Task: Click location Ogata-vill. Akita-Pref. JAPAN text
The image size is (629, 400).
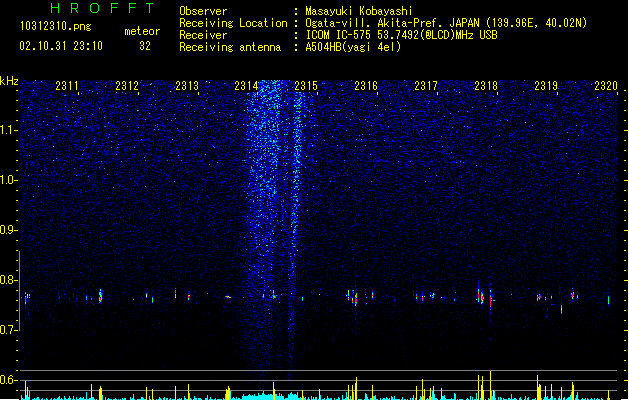Action: point(446,23)
